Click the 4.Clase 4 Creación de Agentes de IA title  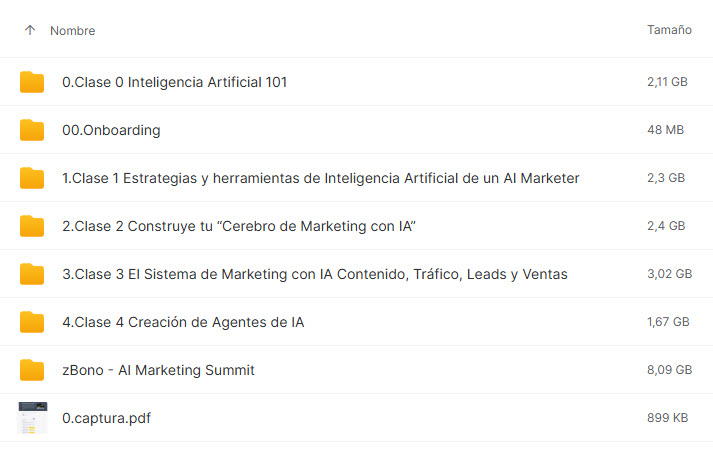coord(183,322)
